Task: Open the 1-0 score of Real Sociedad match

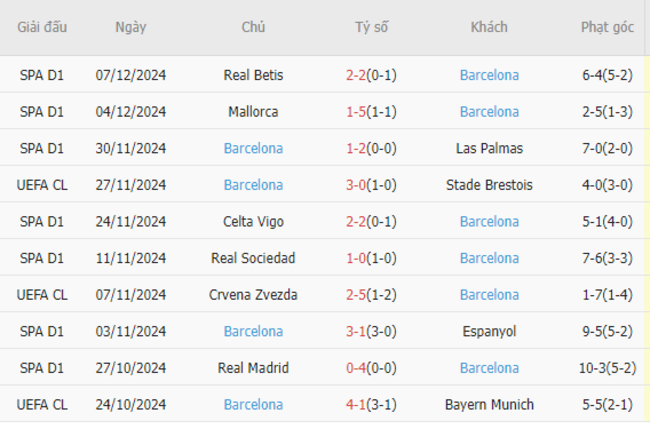Action: pos(356,258)
